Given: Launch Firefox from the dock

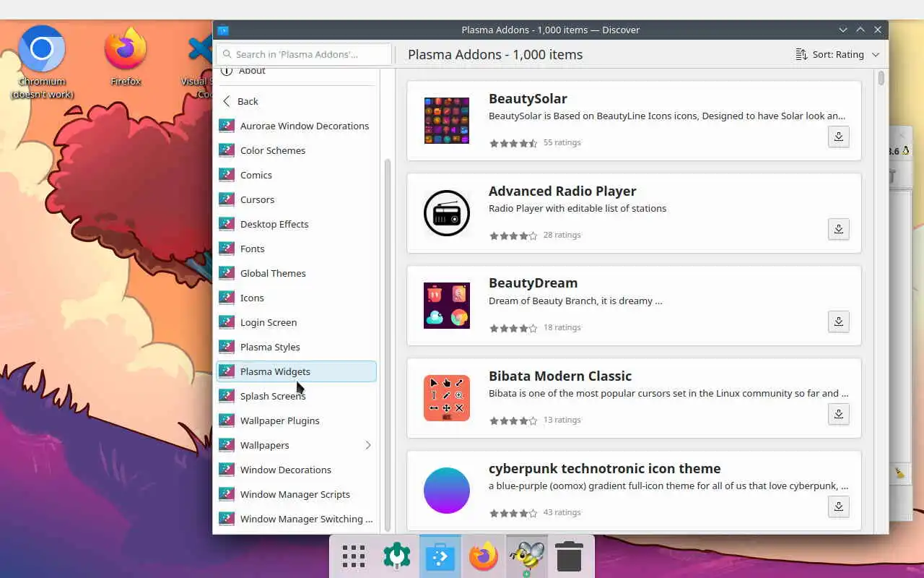Looking at the screenshot, I should (x=483, y=557).
